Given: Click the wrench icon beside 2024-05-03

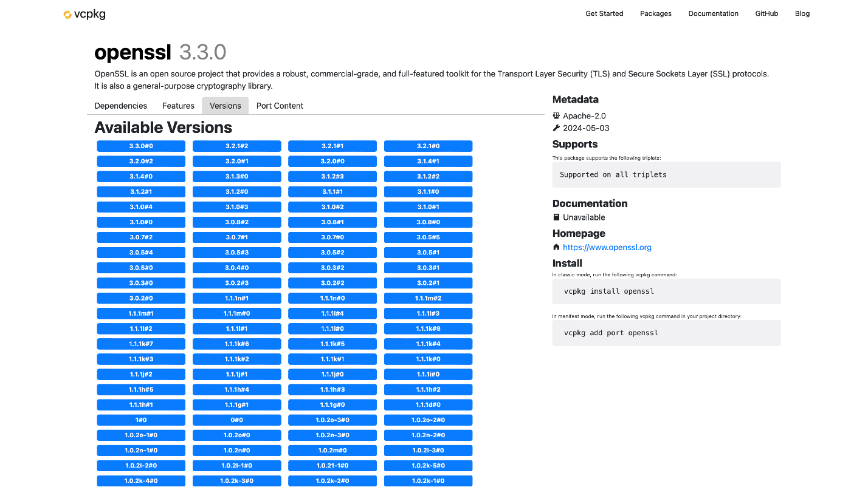Looking at the screenshot, I should pos(556,128).
